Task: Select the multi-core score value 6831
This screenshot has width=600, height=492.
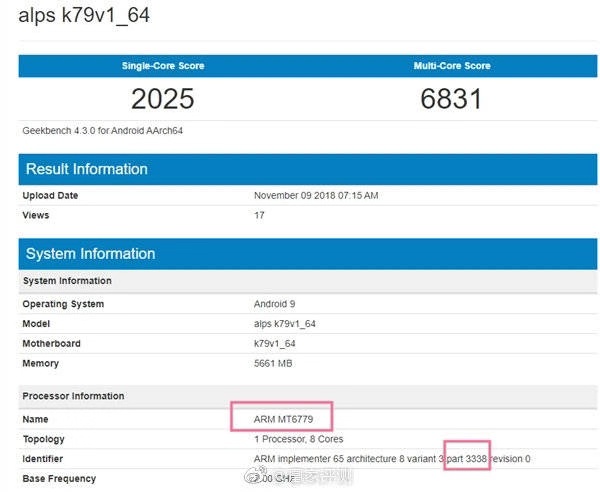Action: 451,99
